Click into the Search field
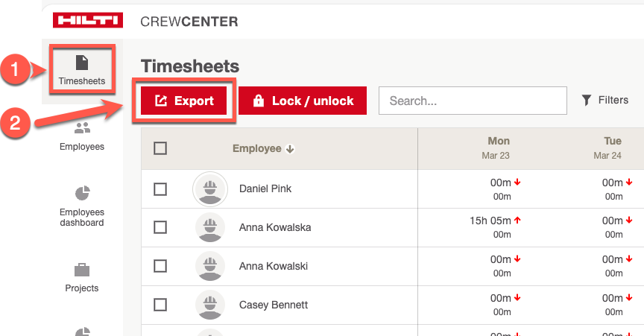Screen dimensions: 644x336 473,101
